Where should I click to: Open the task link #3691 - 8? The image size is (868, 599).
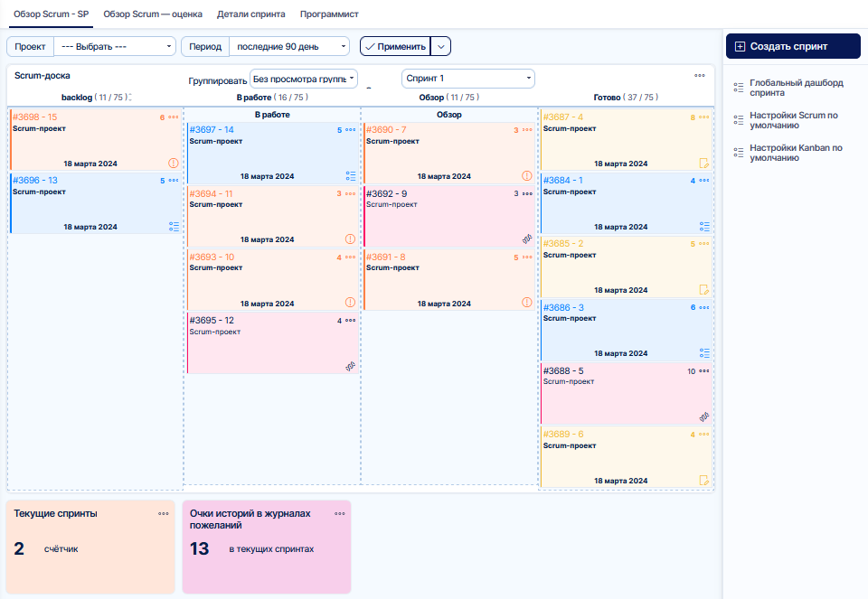click(x=386, y=257)
